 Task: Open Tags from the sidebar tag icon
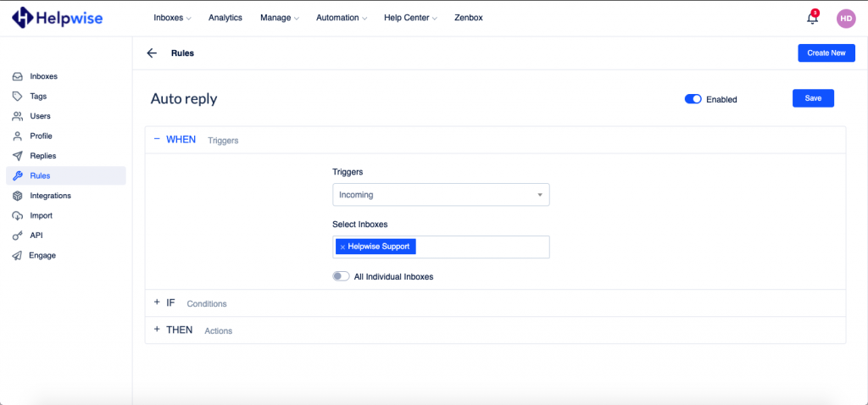18,97
